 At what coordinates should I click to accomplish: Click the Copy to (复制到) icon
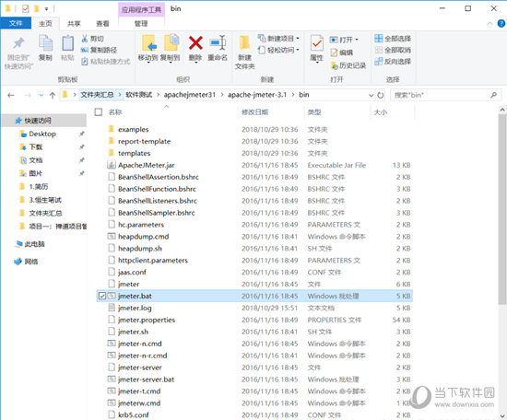click(x=171, y=43)
